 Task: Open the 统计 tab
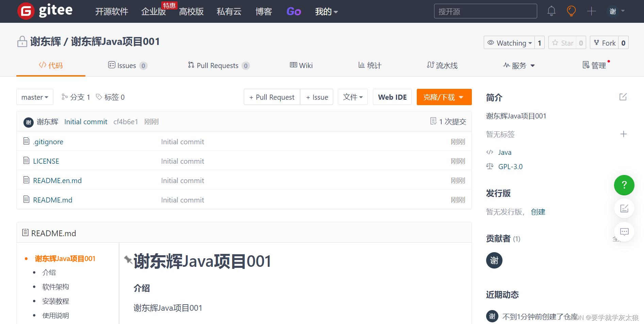click(370, 65)
